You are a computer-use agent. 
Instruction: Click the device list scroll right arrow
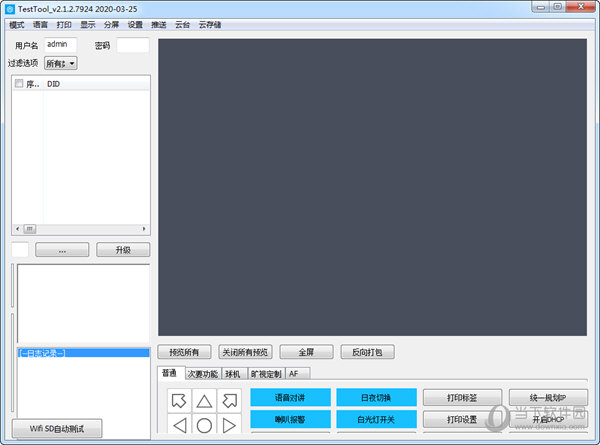pyautogui.click(x=144, y=229)
